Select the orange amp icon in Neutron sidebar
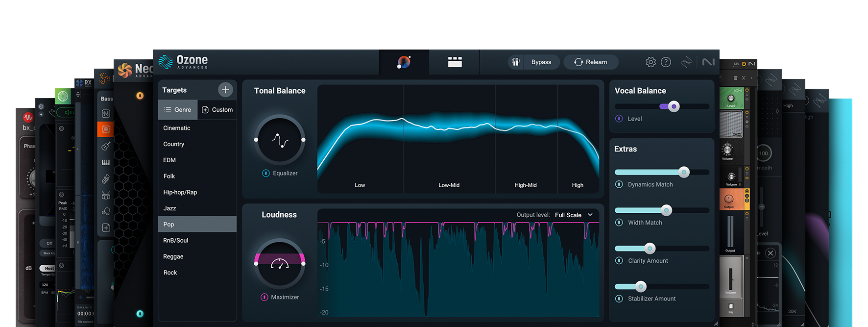 tap(105, 129)
